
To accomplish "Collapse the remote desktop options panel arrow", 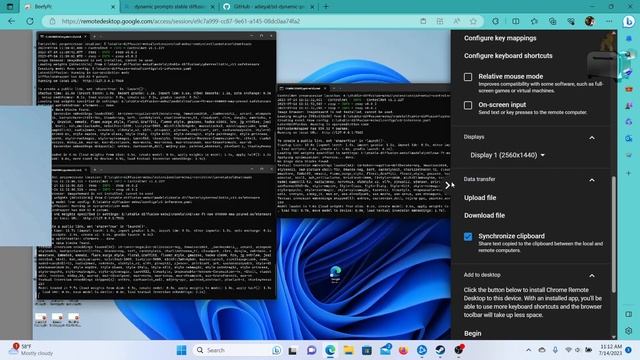I will tap(447, 185).
